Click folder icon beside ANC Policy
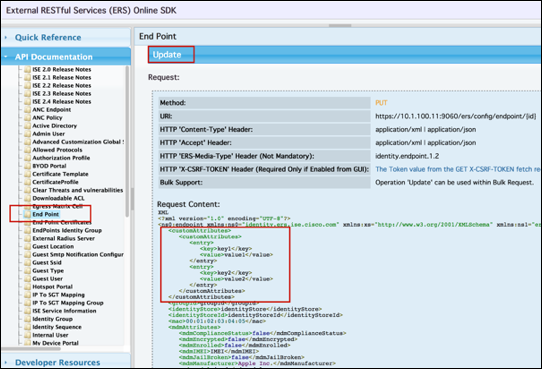The height and width of the screenshot is (369, 542). [27, 117]
